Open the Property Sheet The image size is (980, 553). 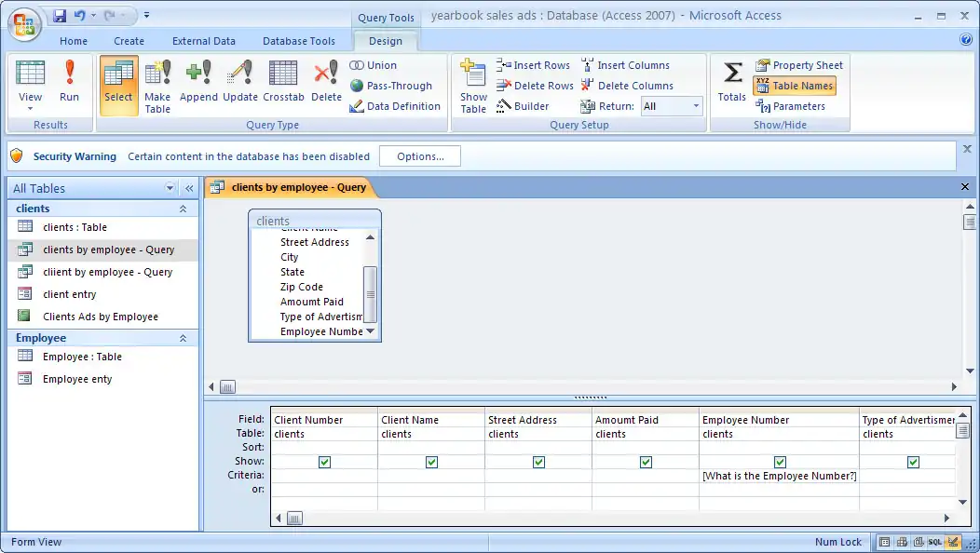point(799,65)
